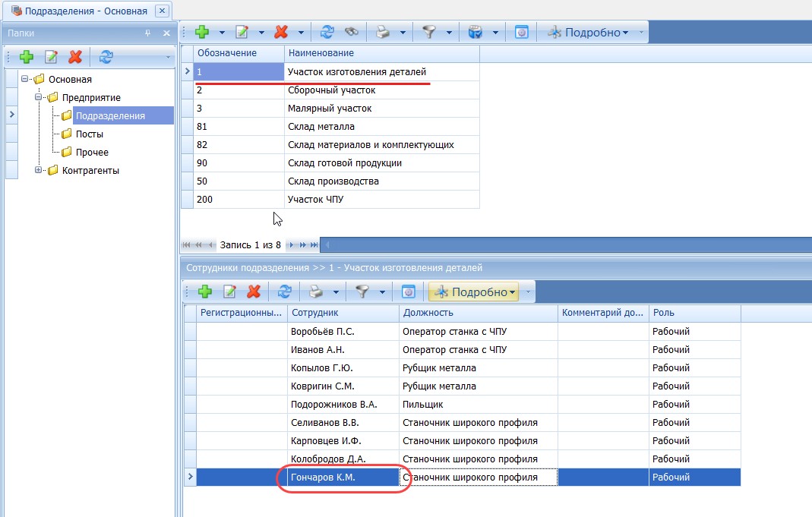Screen dimensions: 812x517
Task: Delete folder with red X in Папки panel
Action: tap(75, 57)
